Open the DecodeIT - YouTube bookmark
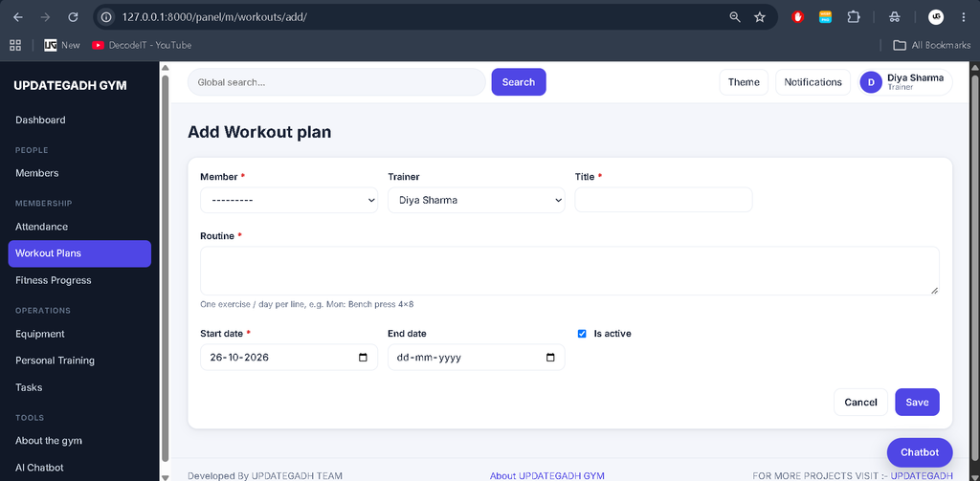 click(142, 45)
